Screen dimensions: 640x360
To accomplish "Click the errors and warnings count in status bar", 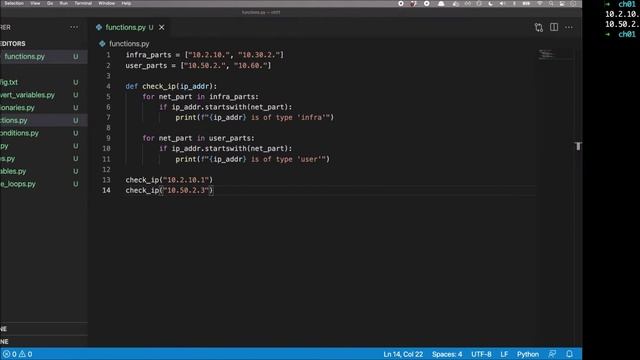I will point(17,354).
